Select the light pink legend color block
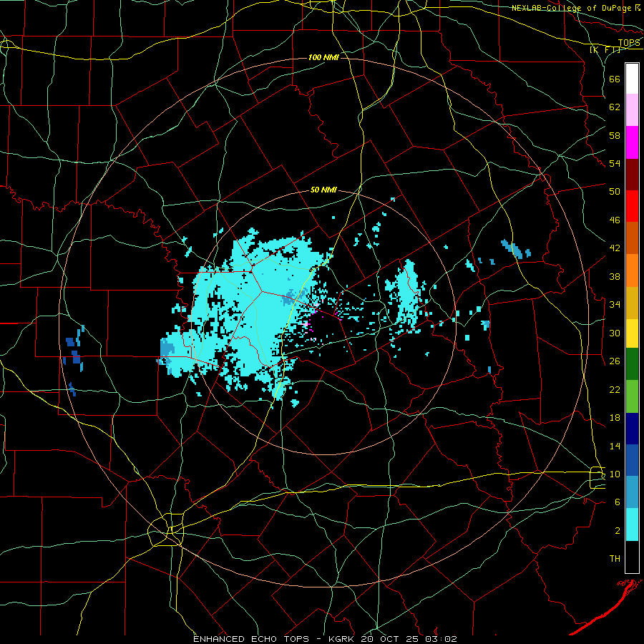The image size is (644, 644). tap(632, 110)
